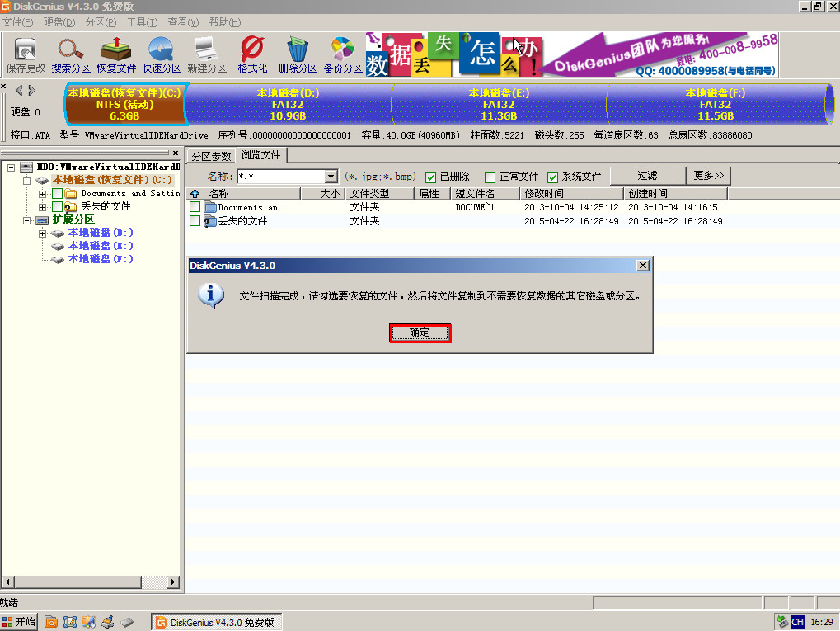Toggle the 系统文件 system files checkbox
Screen dimensions: 840x631
[552, 177]
